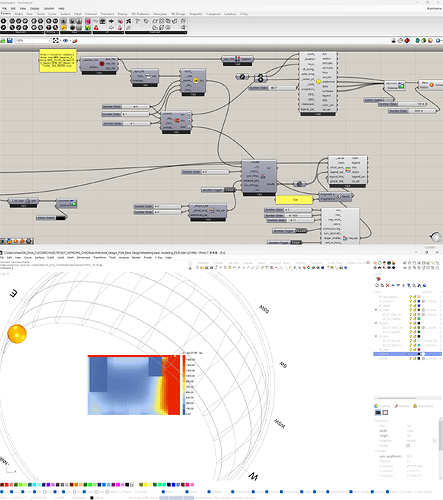The width and height of the screenshot is (443, 500).
Task: Click the red X delete layer icon
Action: click(387, 285)
